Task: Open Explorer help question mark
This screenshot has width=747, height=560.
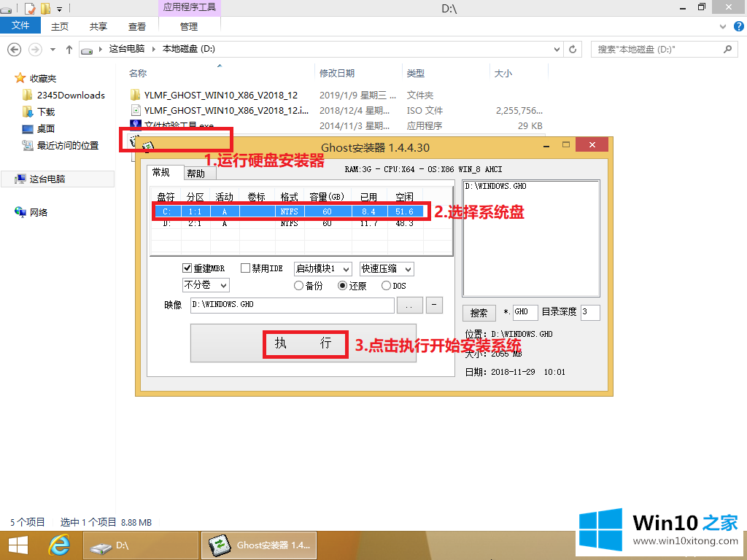Action: click(x=739, y=27)
